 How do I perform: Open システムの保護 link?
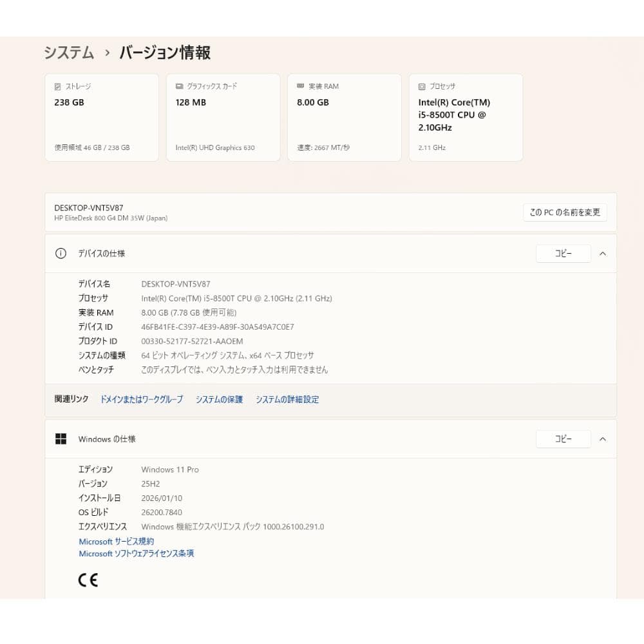click(x=219, y=399)
